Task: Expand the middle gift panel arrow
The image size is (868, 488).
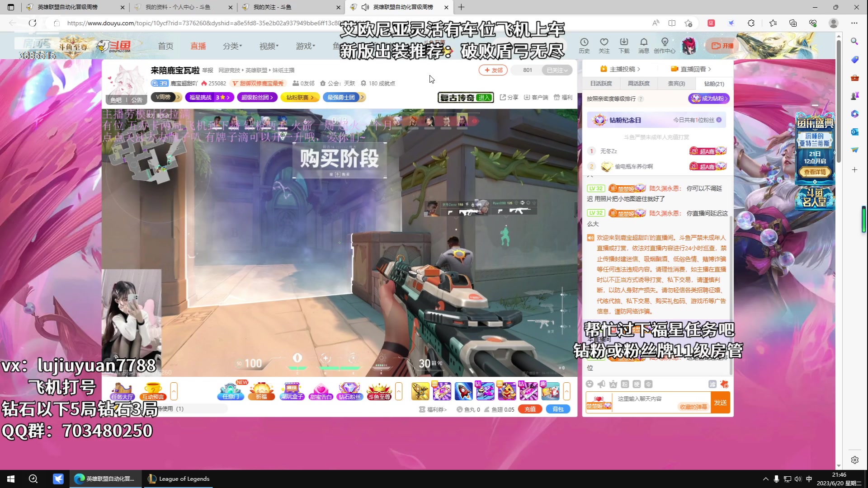Action: coord(399,391)
